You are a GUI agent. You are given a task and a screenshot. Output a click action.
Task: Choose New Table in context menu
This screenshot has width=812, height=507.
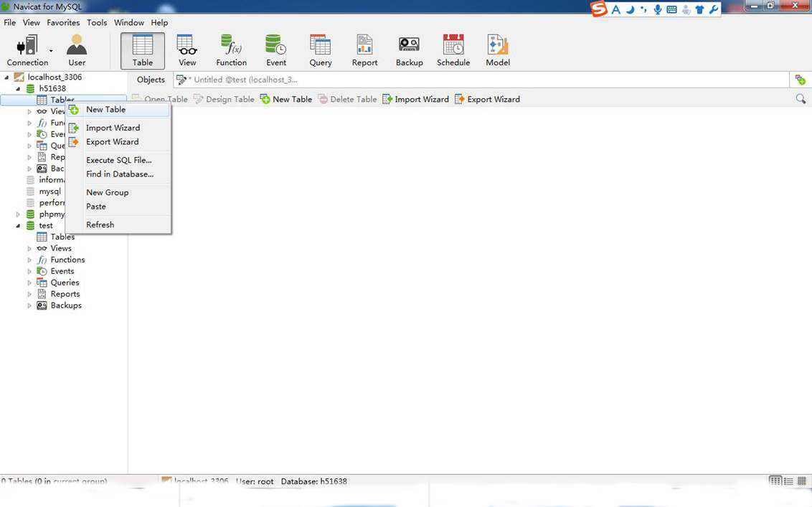(x=118, y=109)
